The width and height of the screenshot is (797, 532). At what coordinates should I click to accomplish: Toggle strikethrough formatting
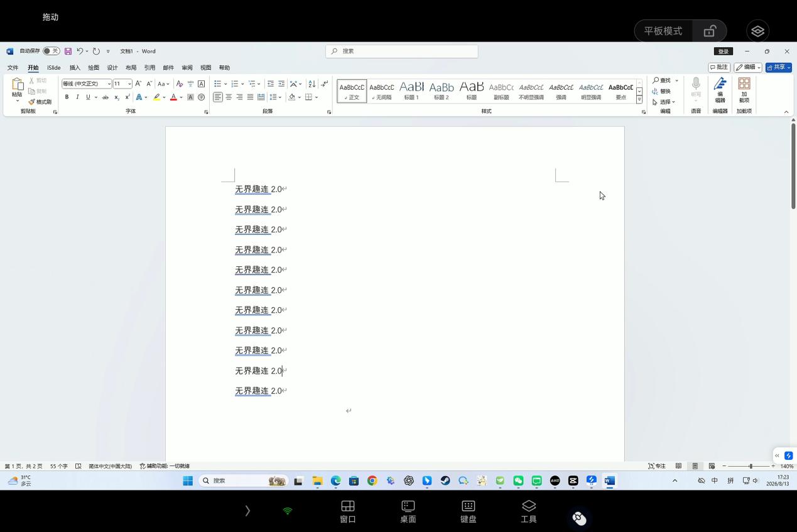(106, 97)
